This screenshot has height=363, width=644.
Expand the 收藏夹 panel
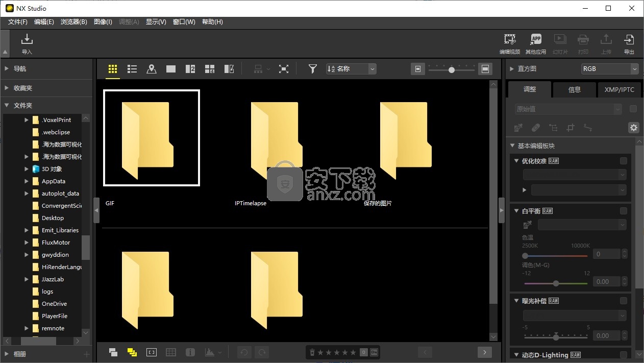pos(7,88)
